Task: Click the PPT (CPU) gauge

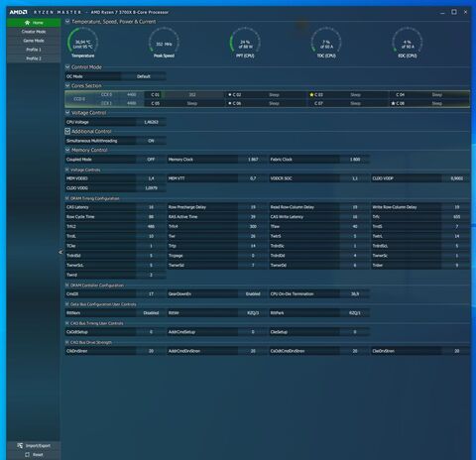Action: point(245,43)
